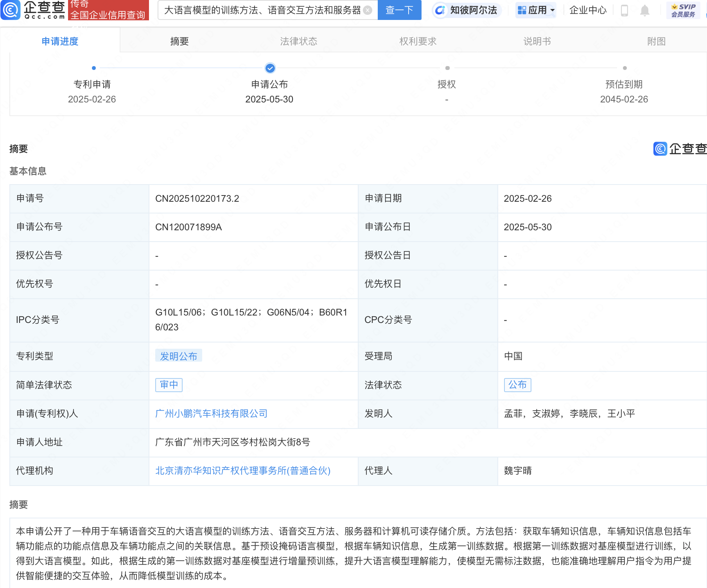Click the 代理机构 label cell
707x588 pixels.
[79, 471]
